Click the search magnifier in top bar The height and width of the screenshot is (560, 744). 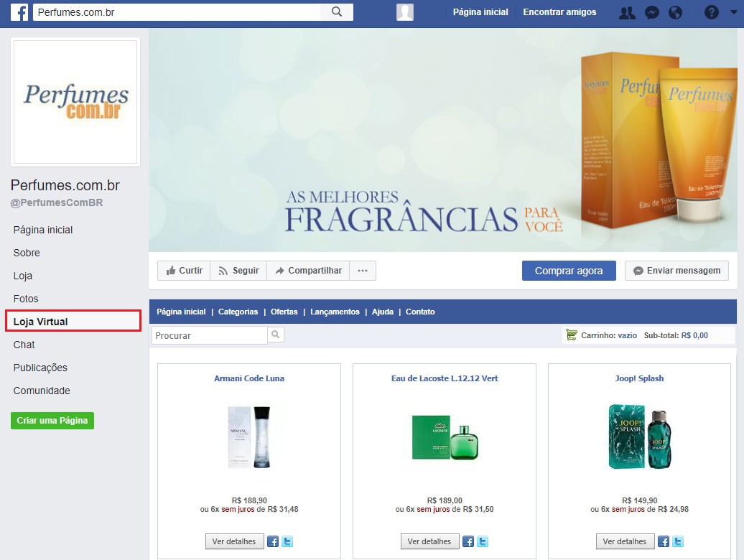tap(336, 12)
